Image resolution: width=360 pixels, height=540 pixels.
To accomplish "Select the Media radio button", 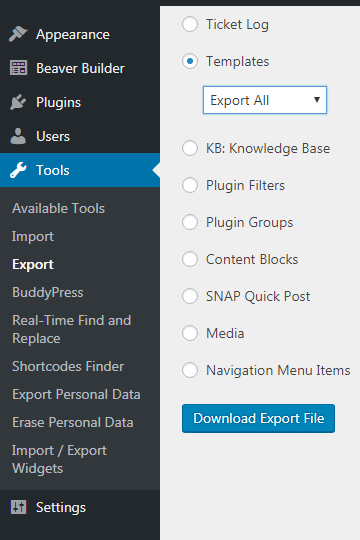I will point(190,333).
